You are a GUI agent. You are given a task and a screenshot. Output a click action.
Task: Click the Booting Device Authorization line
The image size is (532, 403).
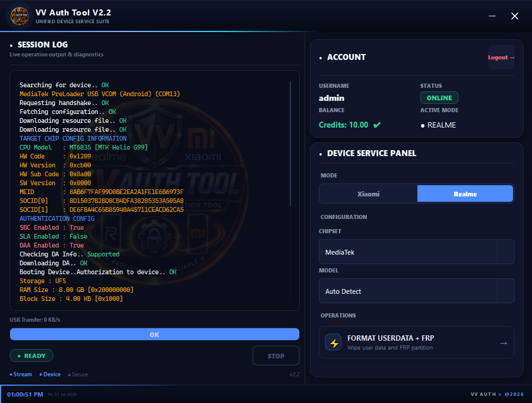point(98,272)
